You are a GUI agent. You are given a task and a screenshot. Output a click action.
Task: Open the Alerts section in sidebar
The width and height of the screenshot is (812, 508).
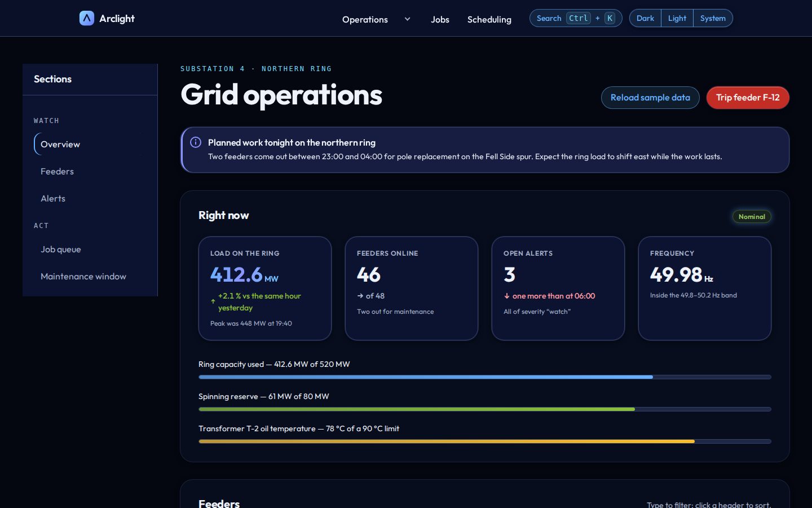point(90,198)
